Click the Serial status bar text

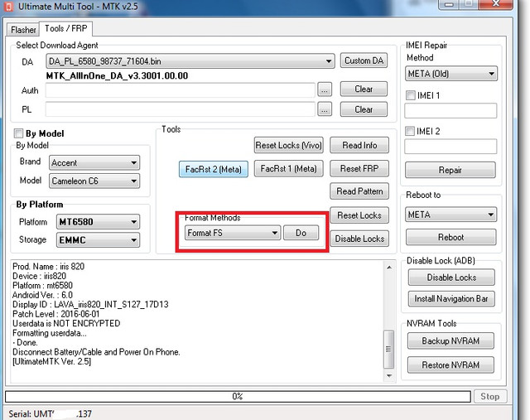[50, 413]
